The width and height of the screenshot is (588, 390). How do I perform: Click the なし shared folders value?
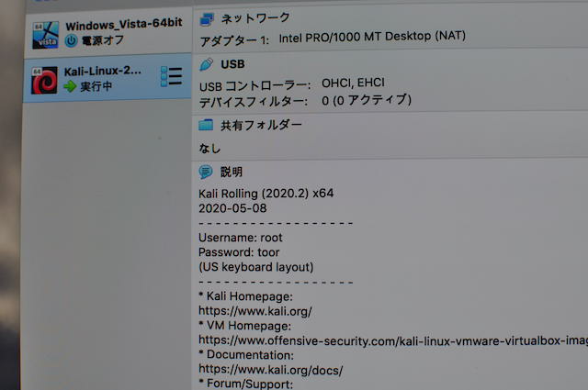tap(209, 149)
